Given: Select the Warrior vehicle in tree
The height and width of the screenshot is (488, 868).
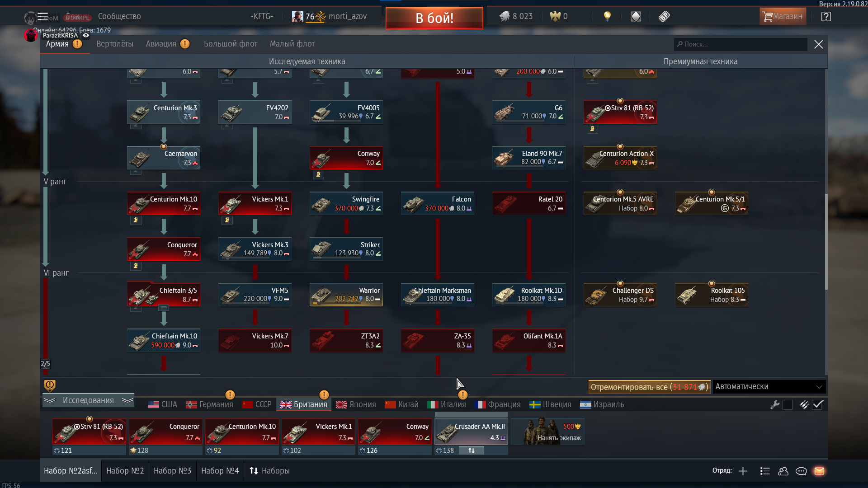Looking at the screenshot, I should 346,295.
